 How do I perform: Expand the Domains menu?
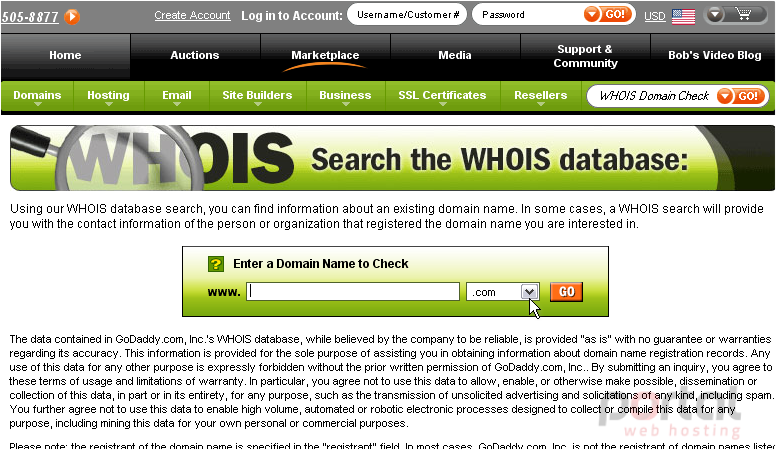pos(37,96)
